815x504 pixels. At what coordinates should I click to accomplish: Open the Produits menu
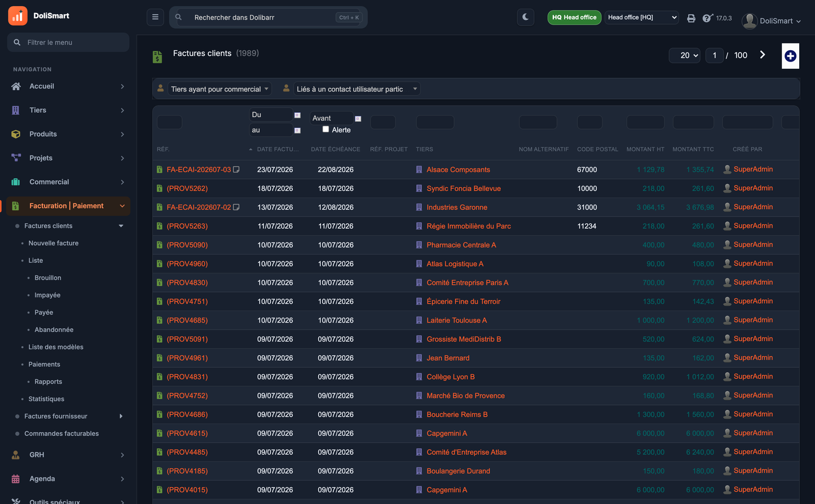point(68,134)
